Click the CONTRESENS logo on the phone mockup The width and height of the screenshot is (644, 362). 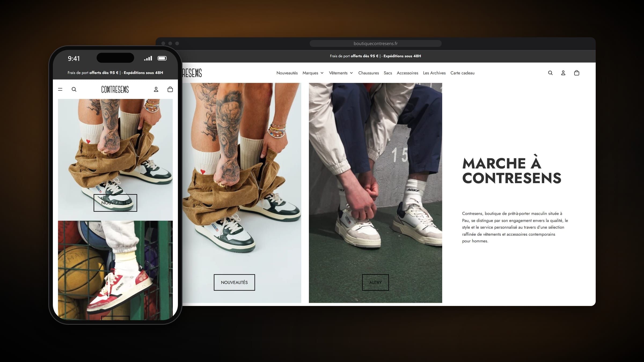[x=115, y=89]
